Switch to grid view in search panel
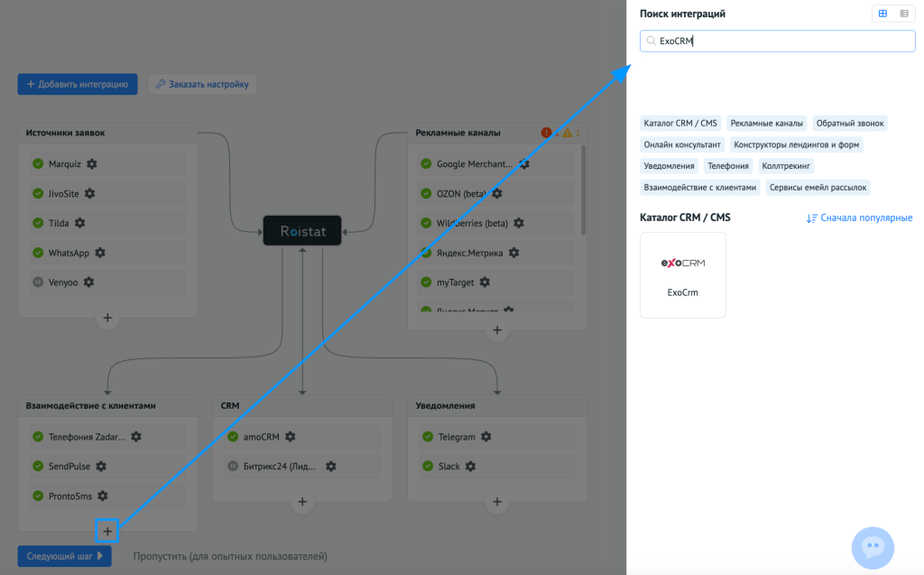 [882, 14]
